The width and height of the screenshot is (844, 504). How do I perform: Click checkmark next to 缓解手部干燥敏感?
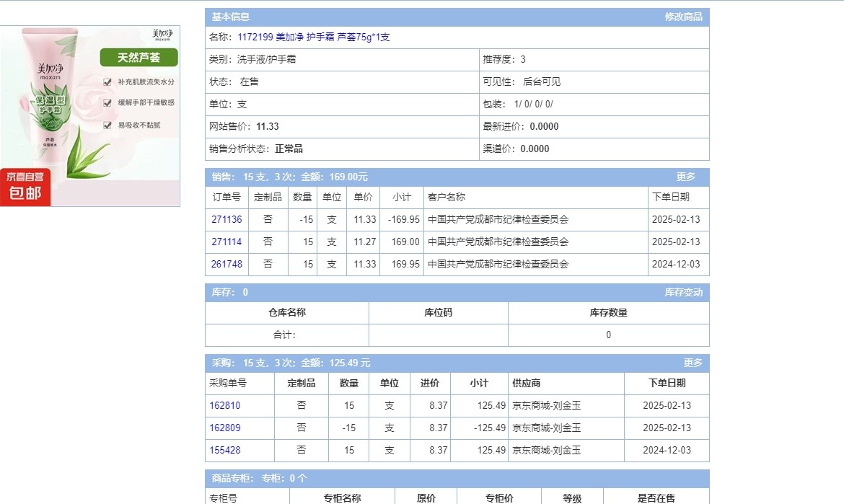tap(107, 102)
